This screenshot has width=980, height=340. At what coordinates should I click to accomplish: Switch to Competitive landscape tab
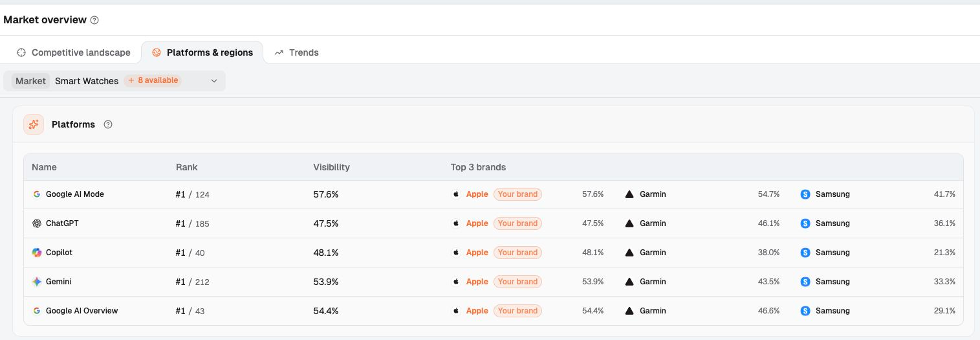pos(74,52)
